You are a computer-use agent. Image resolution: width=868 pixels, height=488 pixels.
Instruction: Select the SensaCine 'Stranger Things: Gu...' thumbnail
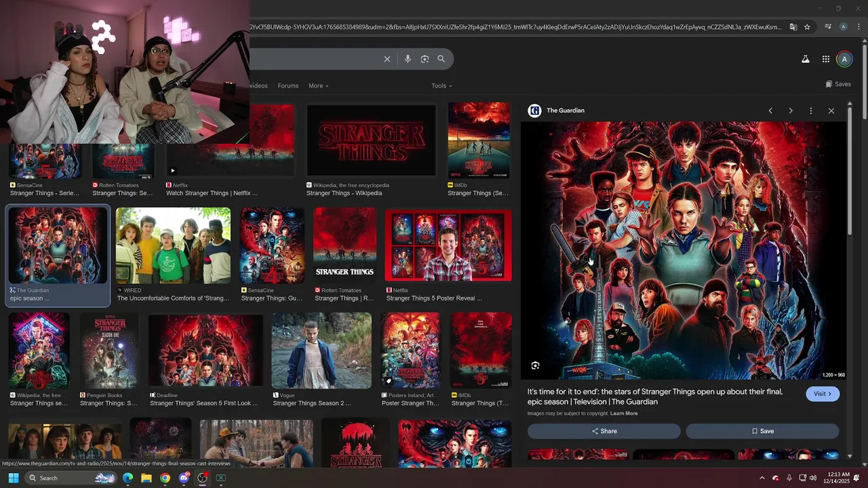(272, 245)
